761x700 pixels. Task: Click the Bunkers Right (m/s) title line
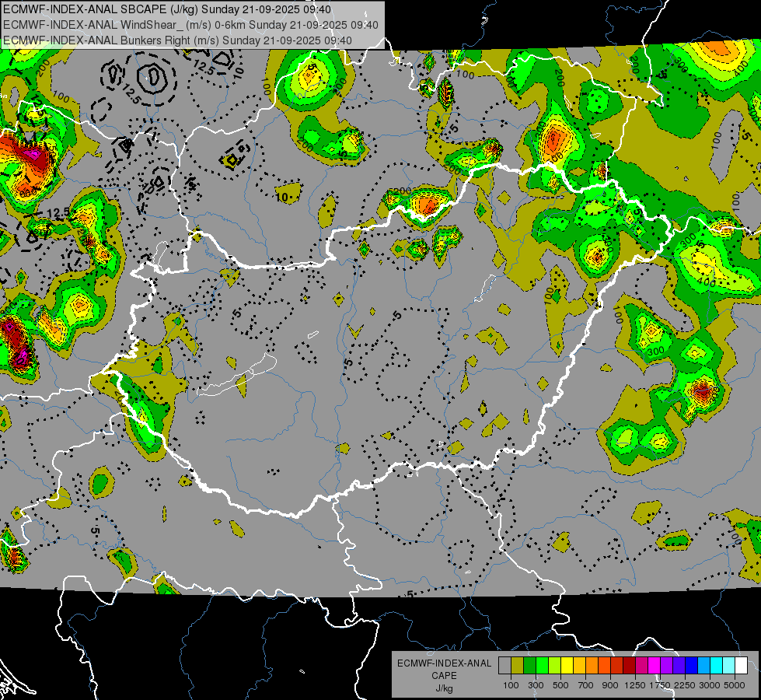point(178,40)
